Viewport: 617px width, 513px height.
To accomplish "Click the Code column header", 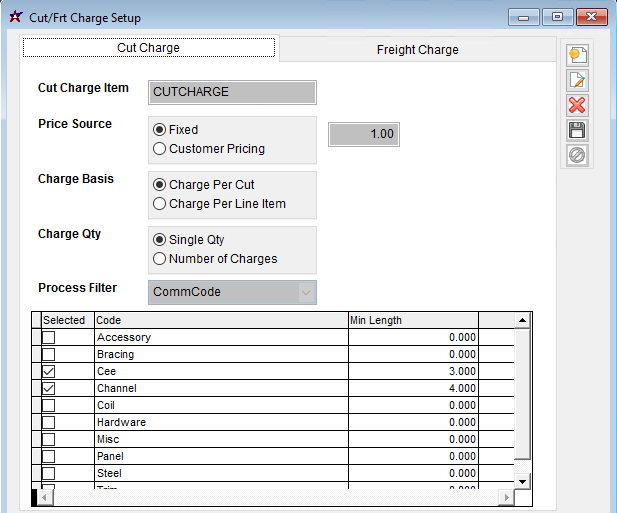I will [x=222, y=320].
